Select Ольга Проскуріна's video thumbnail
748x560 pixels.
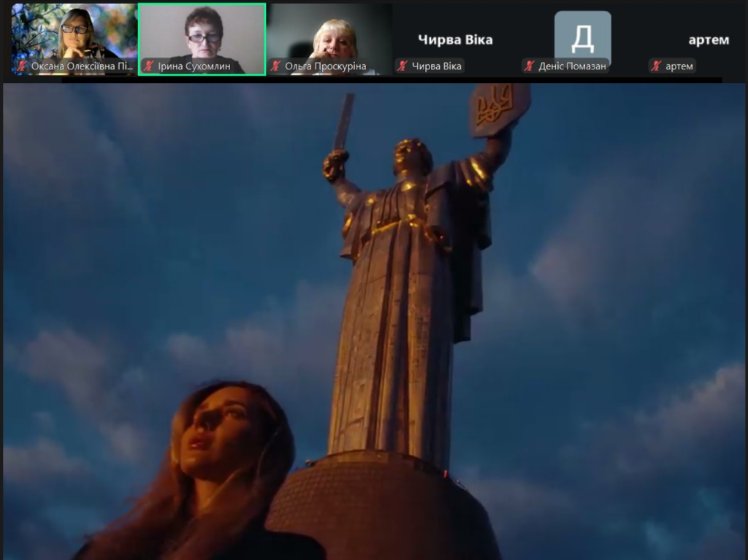point(329,33)
